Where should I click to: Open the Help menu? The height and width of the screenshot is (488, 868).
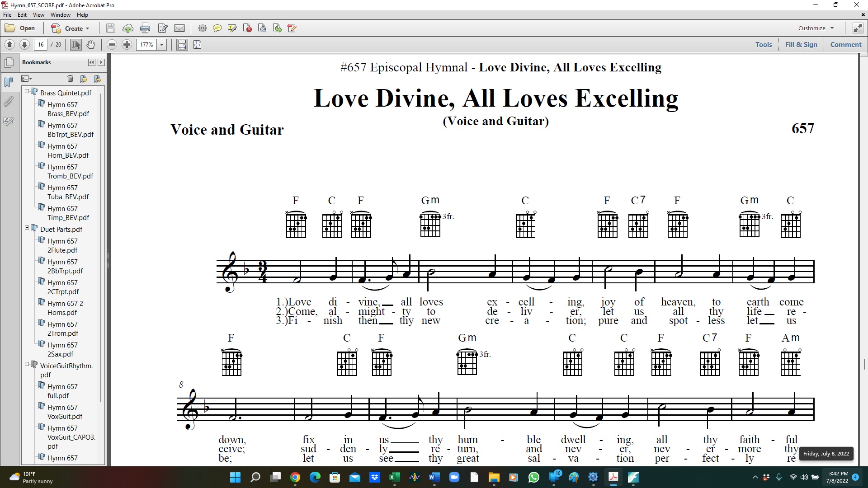pyautogui.click(x=82, y=15)
